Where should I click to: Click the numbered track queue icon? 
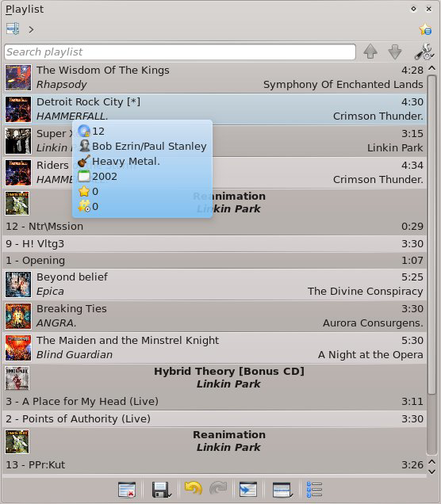pyautogui.click(x=314, y=490)
